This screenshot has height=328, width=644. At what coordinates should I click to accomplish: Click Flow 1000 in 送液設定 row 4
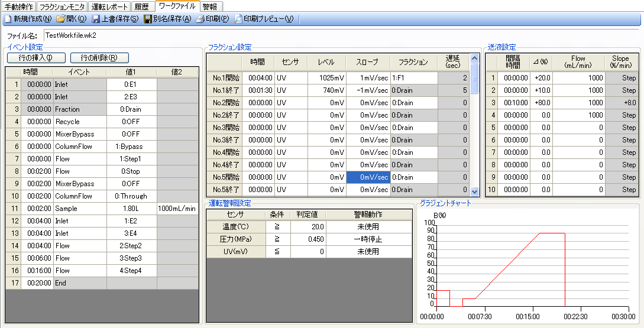(579, 115)
